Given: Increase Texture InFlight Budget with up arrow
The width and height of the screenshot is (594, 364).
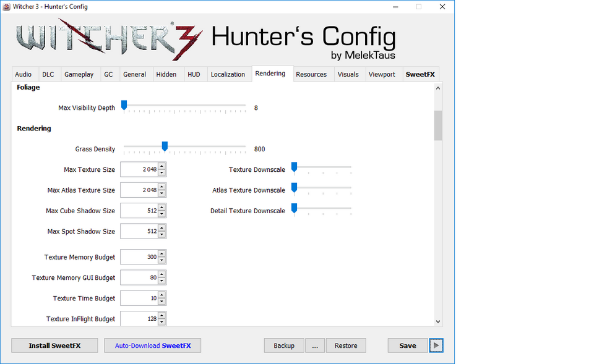Looking at the screenshot, I should click(161, 316).
